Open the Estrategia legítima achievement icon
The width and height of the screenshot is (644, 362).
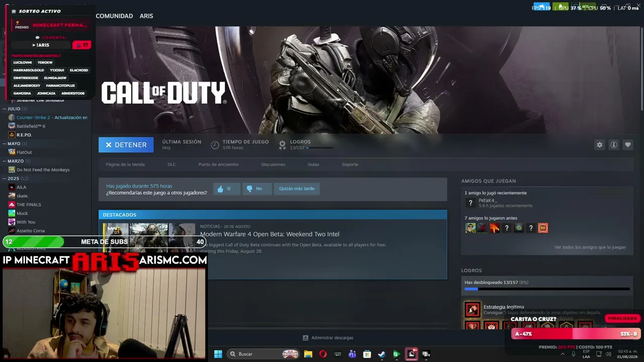click(x=472, y=309)
